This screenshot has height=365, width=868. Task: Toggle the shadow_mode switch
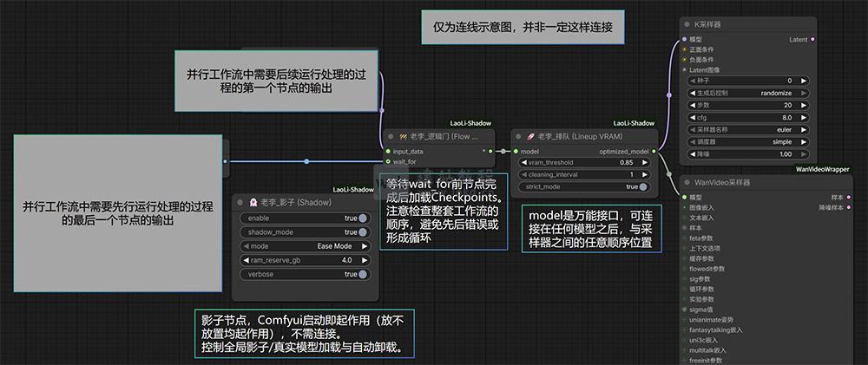[x=362, y=232]
